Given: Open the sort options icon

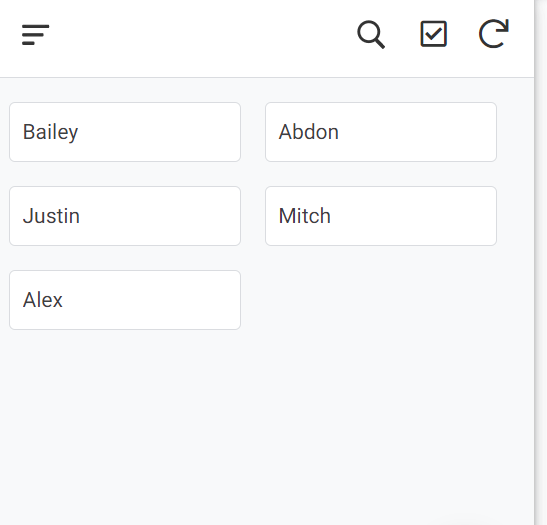Looking at the screenshot, I should coord(35,35).
